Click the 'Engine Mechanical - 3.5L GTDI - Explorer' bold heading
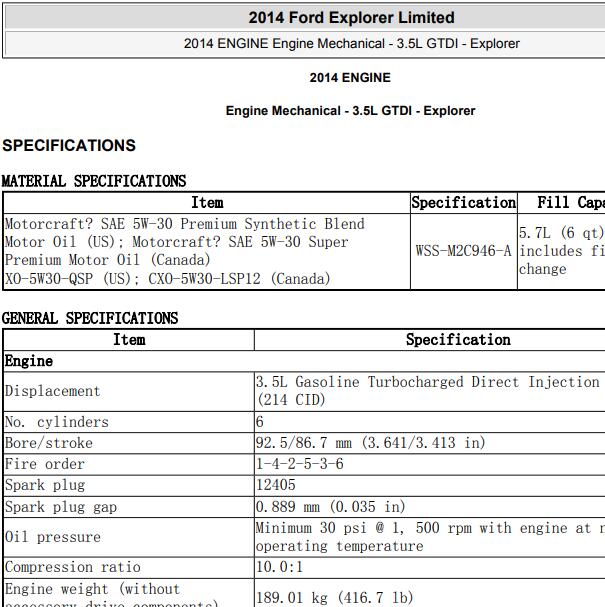This screenshot has height=607, width=605. (350, 111)
